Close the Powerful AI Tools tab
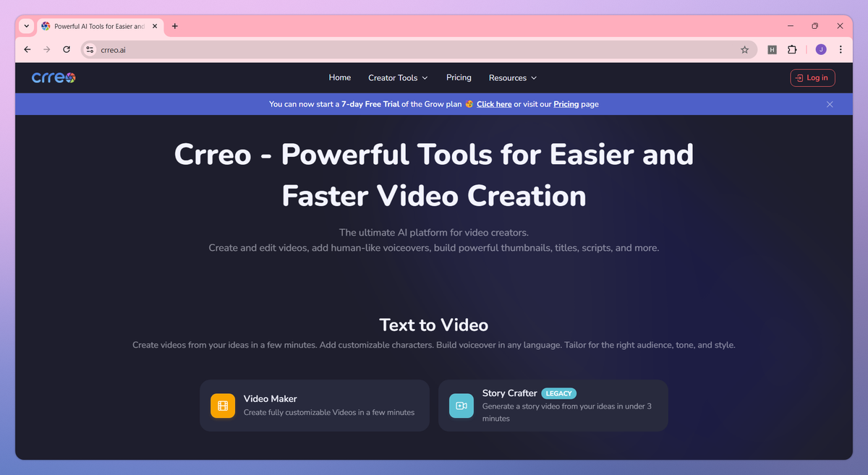The height and width of the screenshot is (475, 868). [x=155, y=26]
